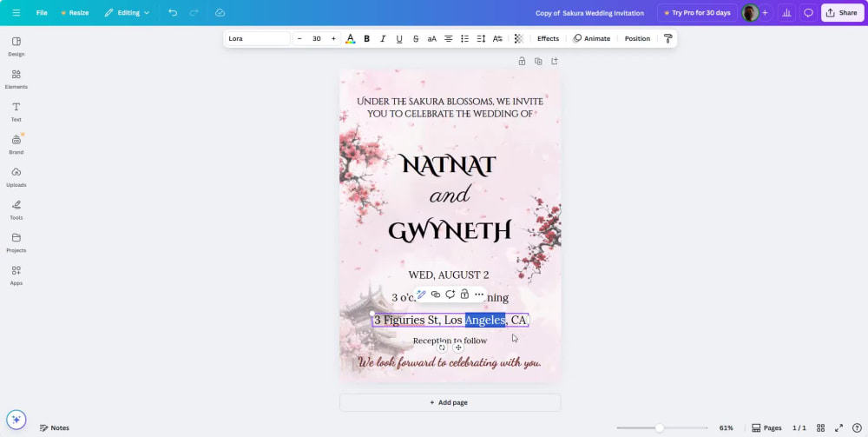Click the move handle below the text box

pyautogui.click(x=458, y=348)
